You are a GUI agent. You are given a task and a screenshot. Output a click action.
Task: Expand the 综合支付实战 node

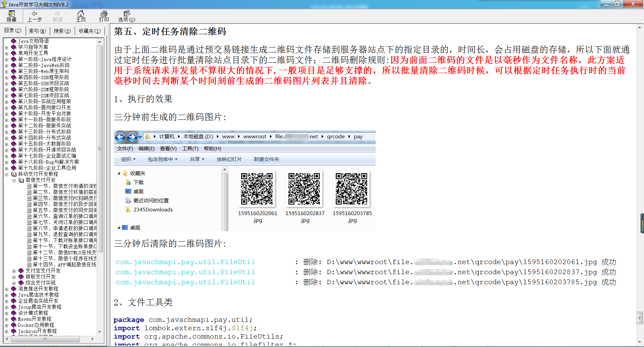pyautogui.click(x=14, y=283)
